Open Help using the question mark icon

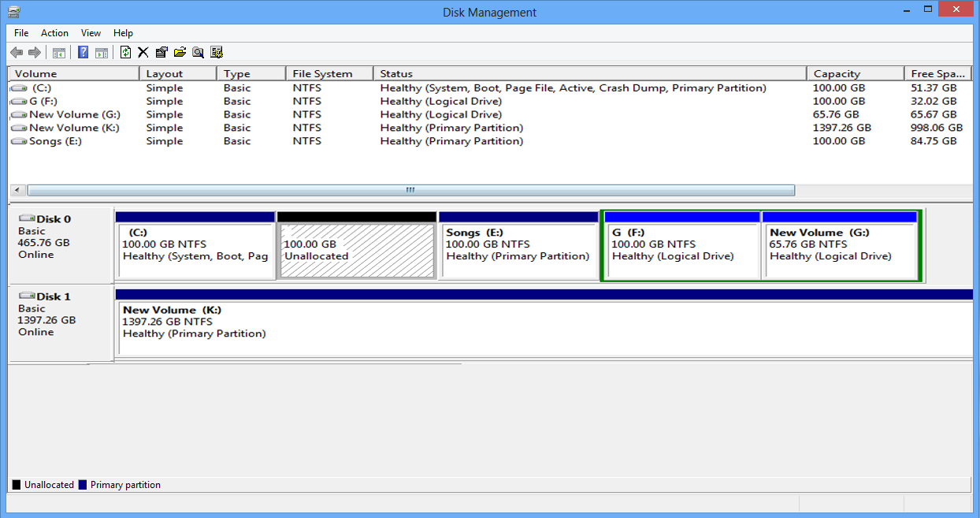[x=84, y=52]
